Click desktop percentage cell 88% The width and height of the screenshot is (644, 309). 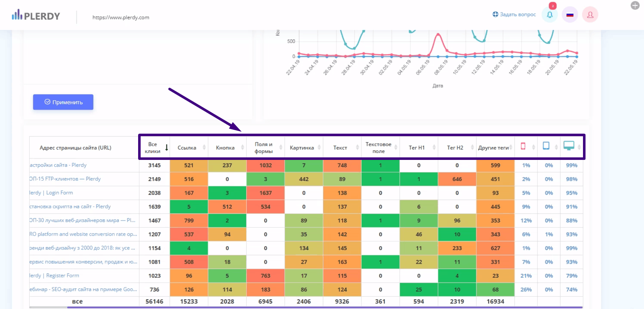coord(572,221)
